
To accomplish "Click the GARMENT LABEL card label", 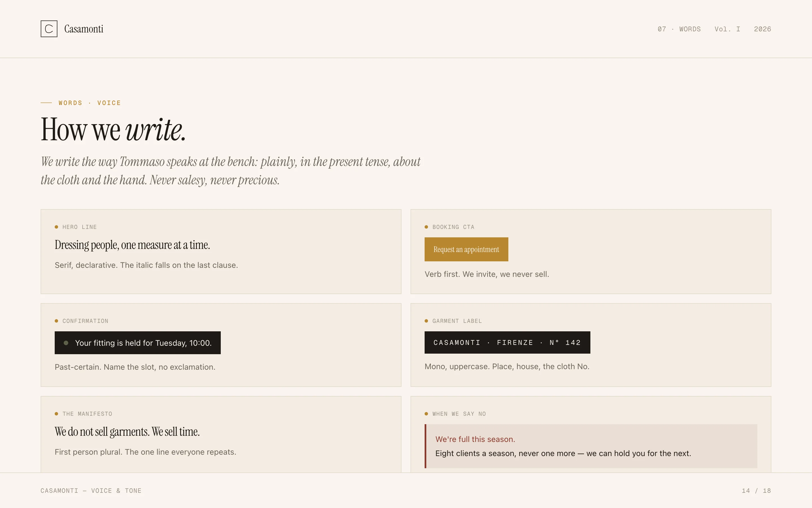I will pos(457,321).
